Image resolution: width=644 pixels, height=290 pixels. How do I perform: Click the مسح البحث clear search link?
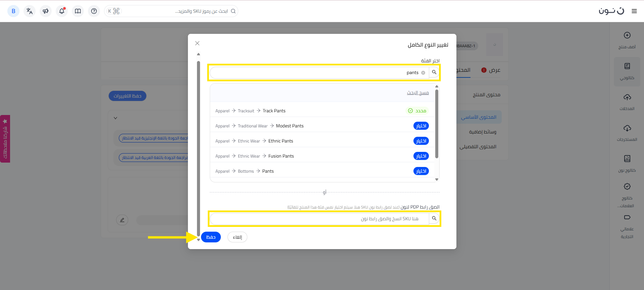click(418, 93)
